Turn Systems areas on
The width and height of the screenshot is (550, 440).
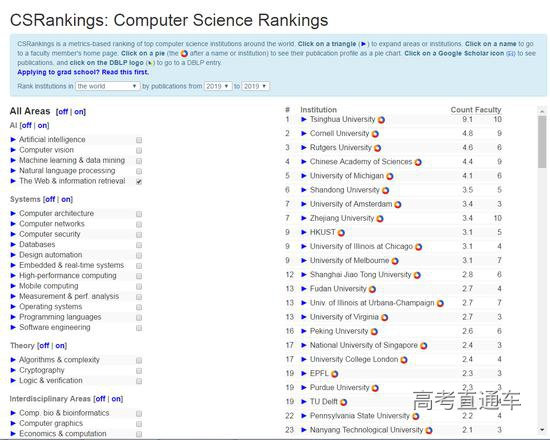pos(66,199)
